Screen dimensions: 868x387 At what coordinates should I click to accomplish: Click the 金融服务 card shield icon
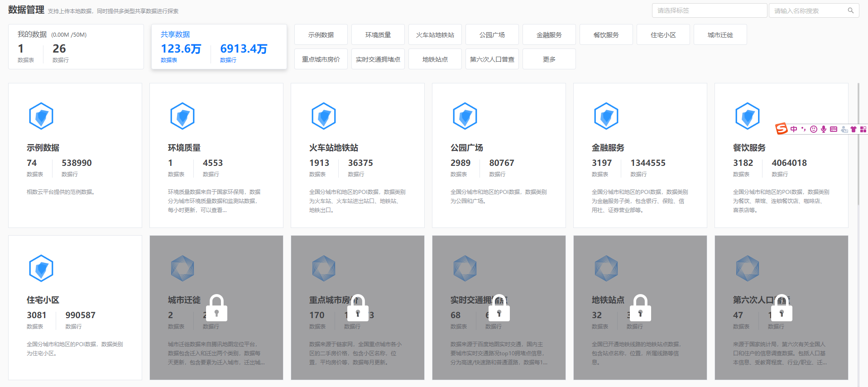[x=606, y=116]
